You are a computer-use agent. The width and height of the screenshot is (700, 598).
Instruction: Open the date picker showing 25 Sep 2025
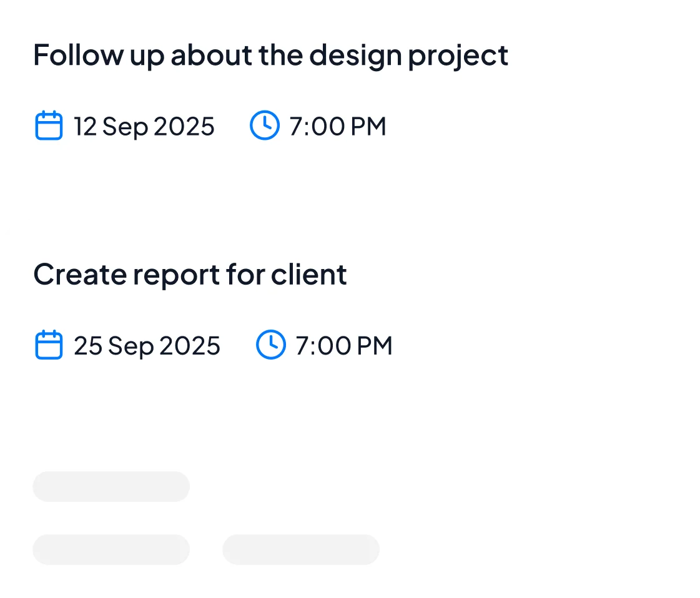click(147, 345)
